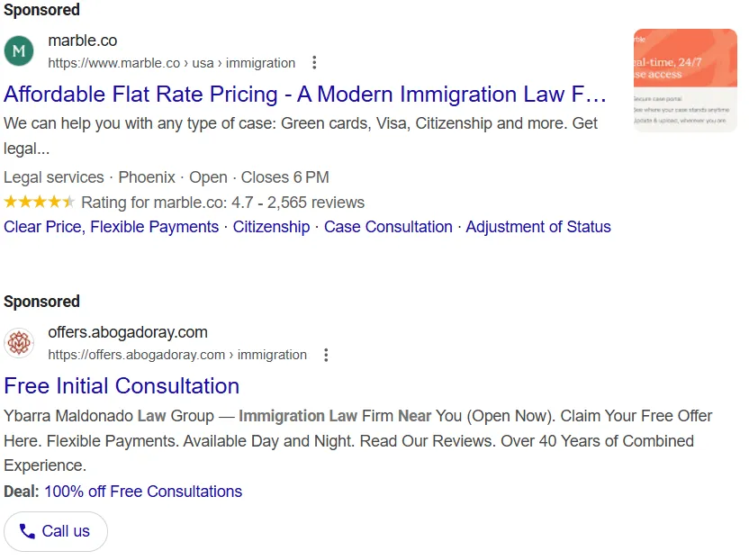This screenshot has width=749, height=560.
Task: Open three-dot options for the abogadoray ad
Action: (326, 355)
